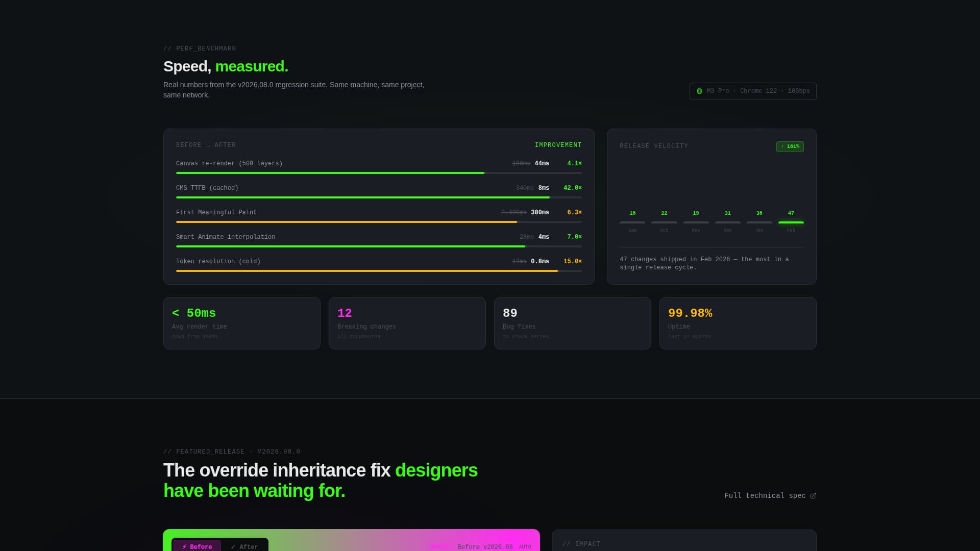
Task: Click the '< 50ms' Avg render time card
Action: (242, 323)
